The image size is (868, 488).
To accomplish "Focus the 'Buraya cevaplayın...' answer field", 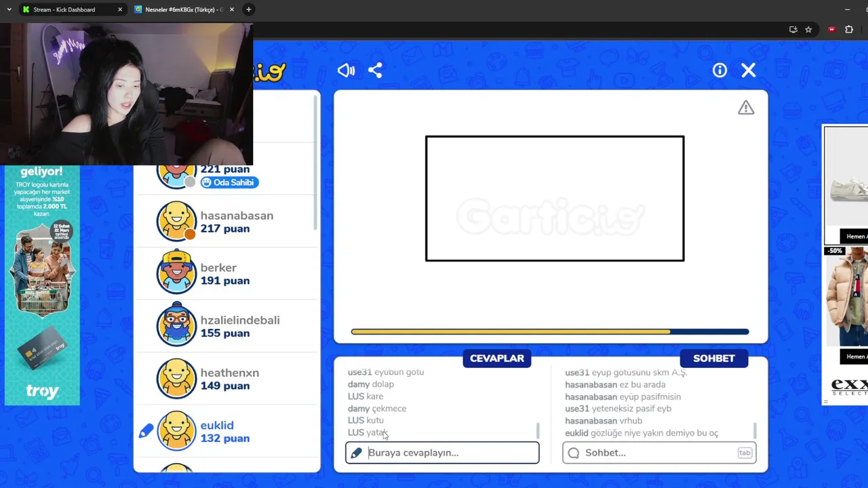I will [442, 453].
